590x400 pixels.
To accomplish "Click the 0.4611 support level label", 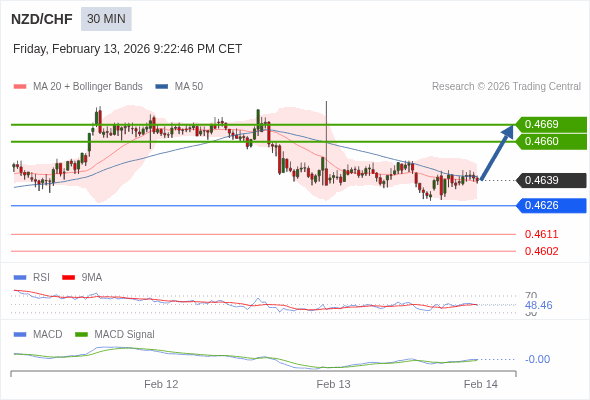I will click(541, 234).
